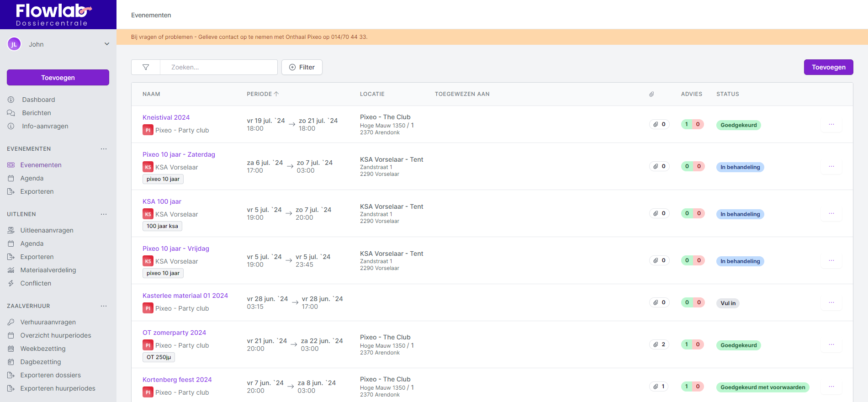Open Evenementen section options ellipsis
Image resolution: width=868 pixels, height=402 pixels.
click(x=104, y=149)
